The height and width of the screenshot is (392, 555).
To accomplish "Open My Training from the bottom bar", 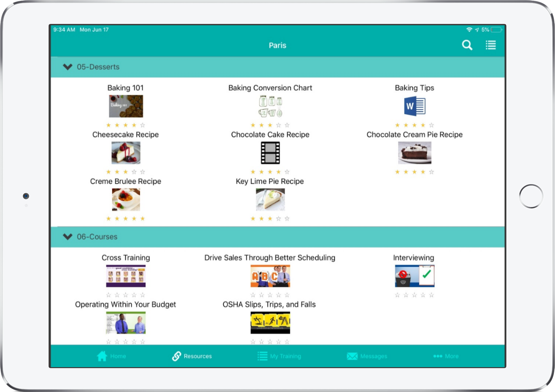I will pyautogui.click(x=263, y=356).
